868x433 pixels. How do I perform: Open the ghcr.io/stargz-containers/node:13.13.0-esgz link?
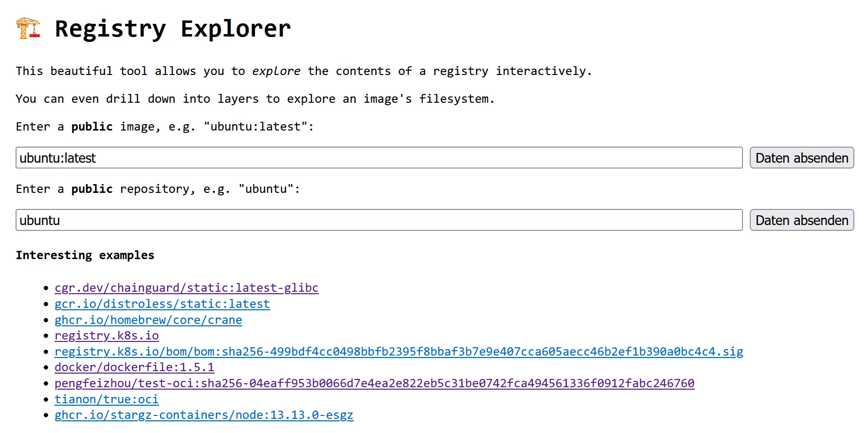coord(204,415)
